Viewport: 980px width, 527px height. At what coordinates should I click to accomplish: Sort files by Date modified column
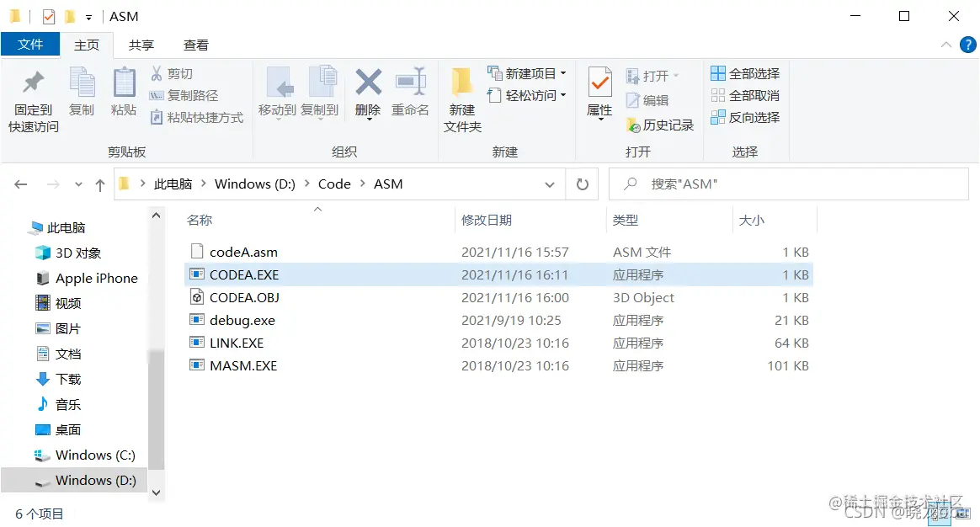[x=487, y=220]
